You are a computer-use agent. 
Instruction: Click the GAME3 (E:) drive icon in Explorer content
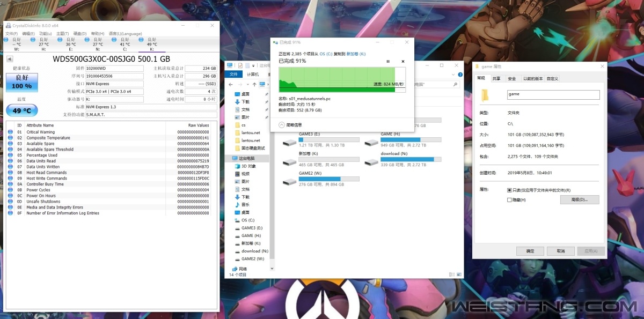click(x=290, y=142)
